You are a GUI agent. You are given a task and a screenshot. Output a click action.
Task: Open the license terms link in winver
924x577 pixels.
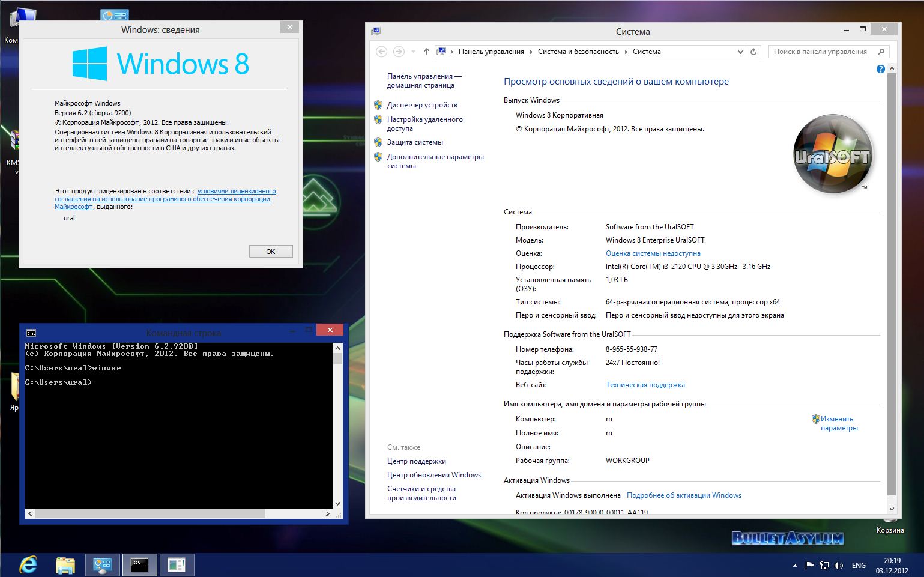[x=165, y=199]
